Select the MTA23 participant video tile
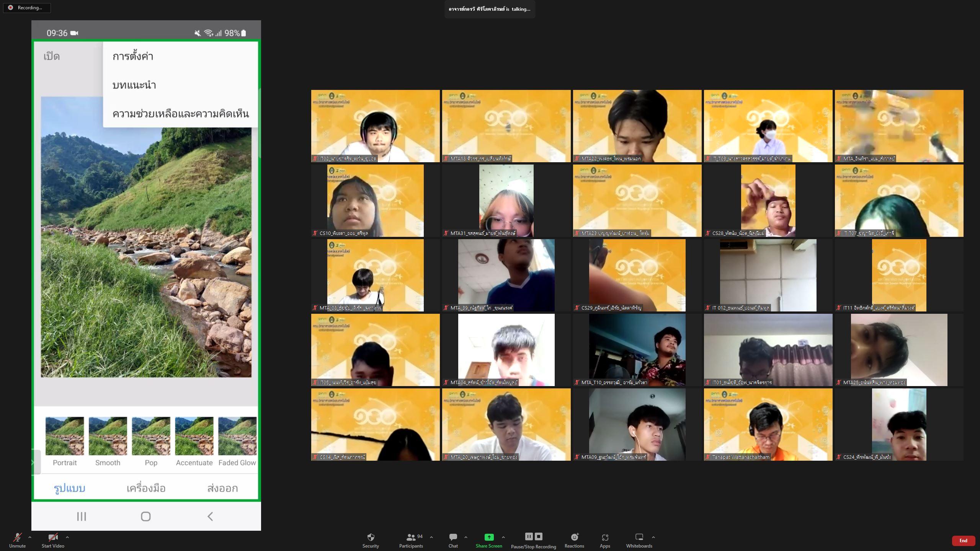The height and width of the screenshot is (551, 980). point(637,201)
